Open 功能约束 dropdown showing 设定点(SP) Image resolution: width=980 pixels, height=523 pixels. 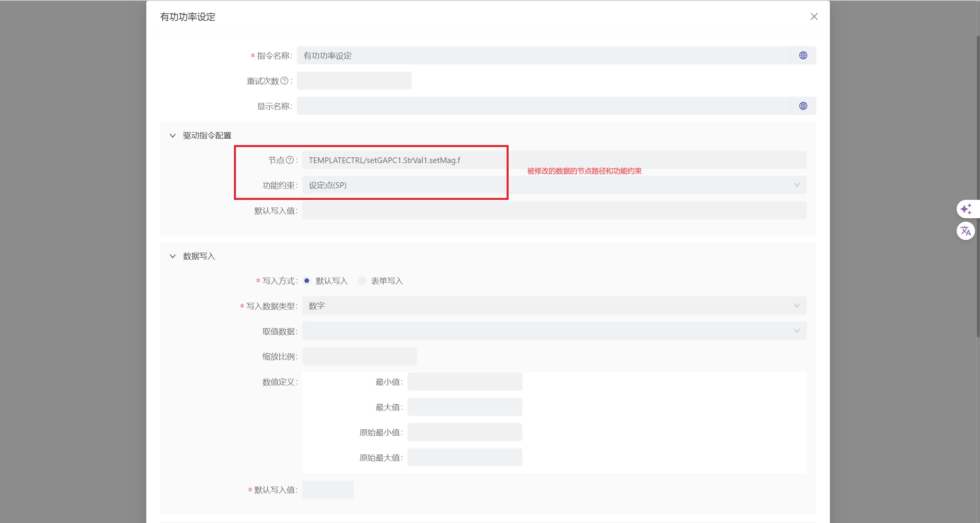554,185
